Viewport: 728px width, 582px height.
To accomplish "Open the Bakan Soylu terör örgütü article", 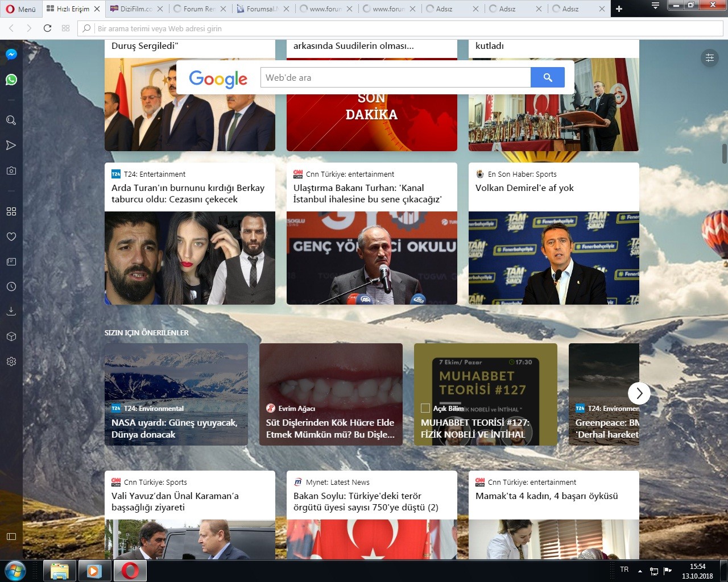I will tap(366, 502).
